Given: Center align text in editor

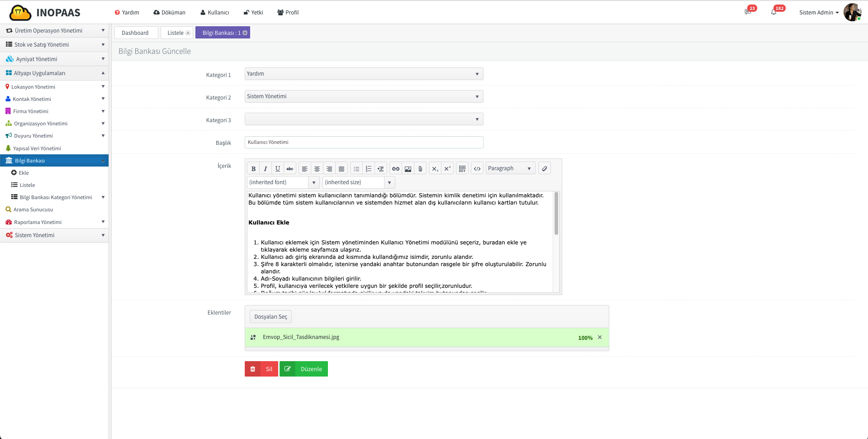Looking at the screenshot, I should 317,168.
